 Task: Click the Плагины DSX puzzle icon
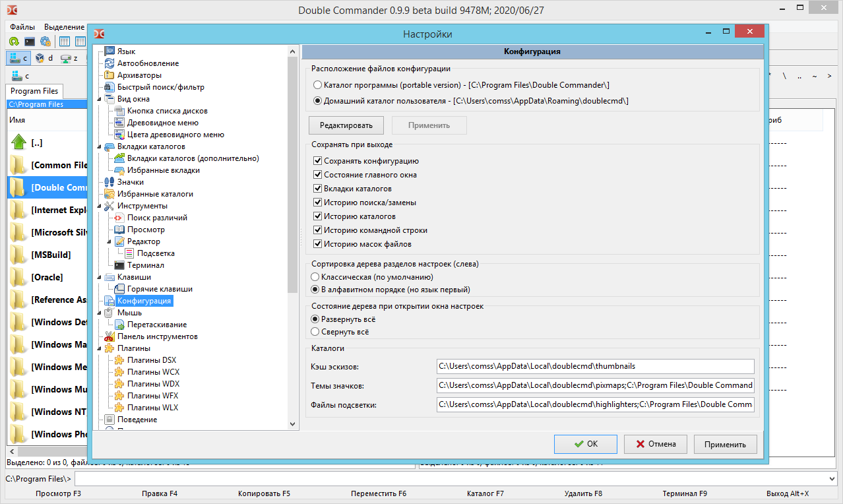119,360
